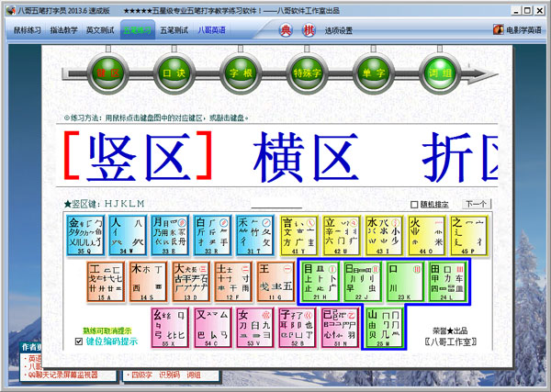
Task: Click the 山 key 25 M
Action: click(x=384, y=328)
